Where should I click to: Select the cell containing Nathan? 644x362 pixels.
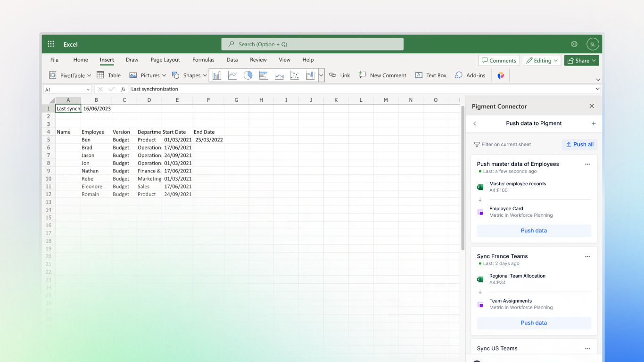[x=97, y=171]
